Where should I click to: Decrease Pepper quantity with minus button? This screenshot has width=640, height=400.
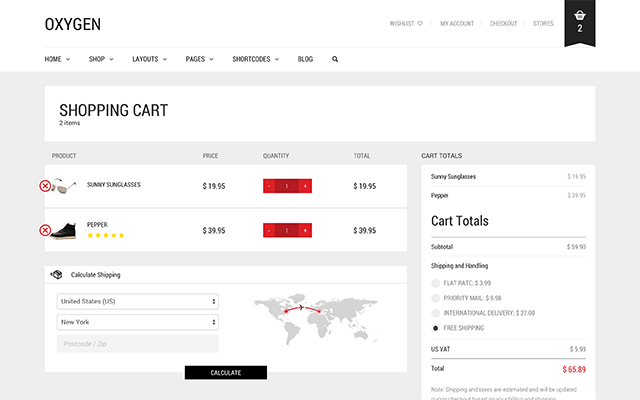click(x=269, y=231)
